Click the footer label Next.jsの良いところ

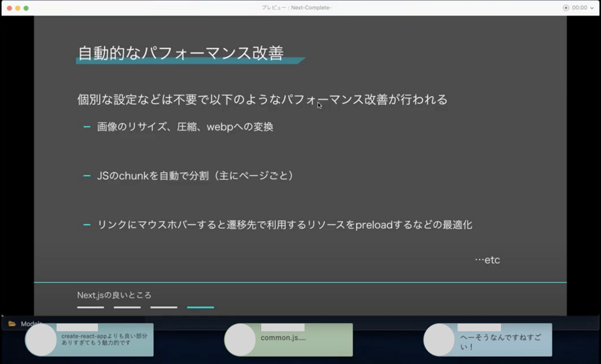[114, 295]
